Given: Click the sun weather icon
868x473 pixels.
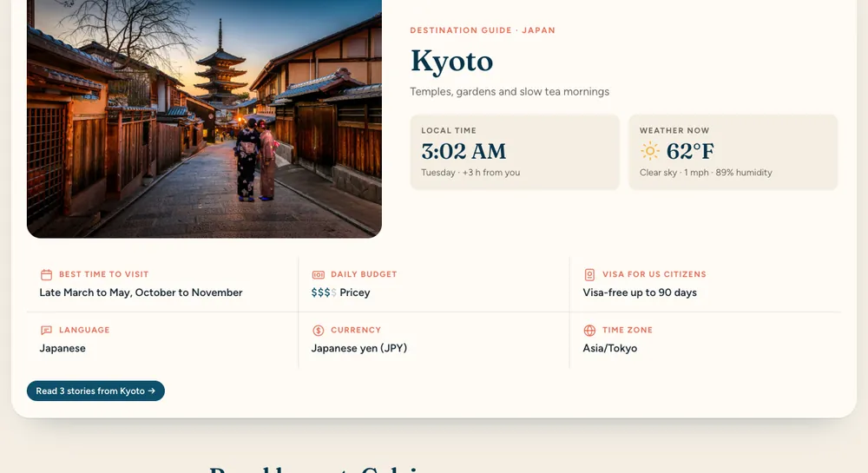Looking at the screenshot, I should (650, 150).
